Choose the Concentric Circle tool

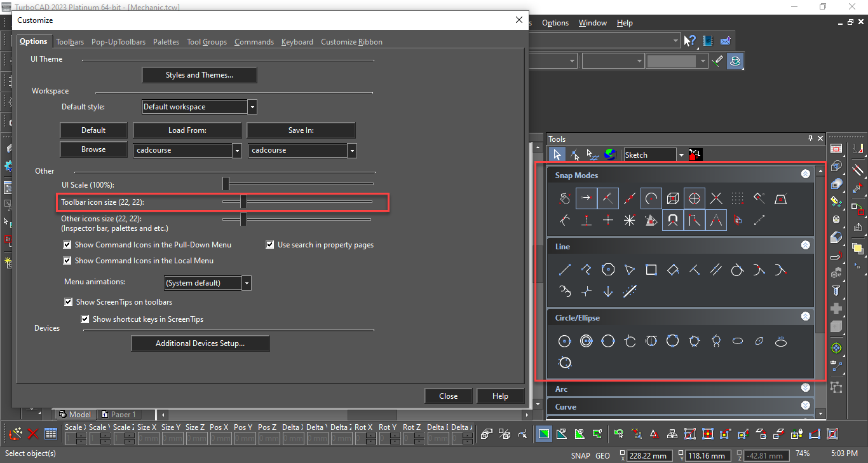pos(586,341)
